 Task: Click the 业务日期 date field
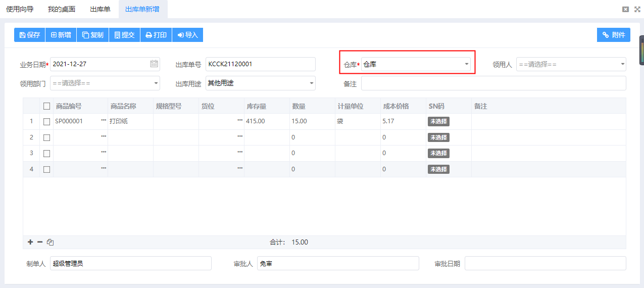(x=105, y=64)
